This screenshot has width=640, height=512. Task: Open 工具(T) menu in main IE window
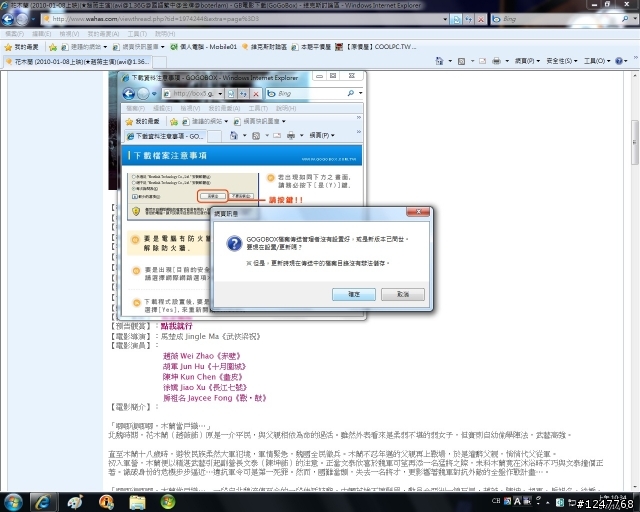tap(137, 34)
